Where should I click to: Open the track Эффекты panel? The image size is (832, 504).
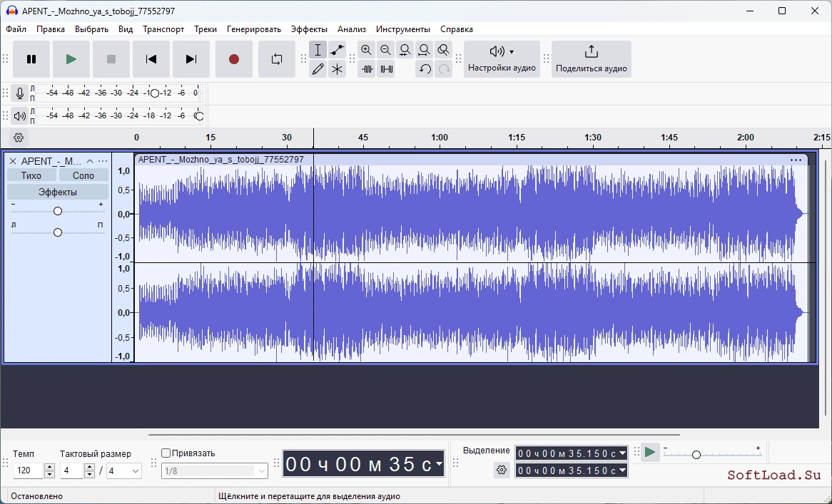coord(58,192)
